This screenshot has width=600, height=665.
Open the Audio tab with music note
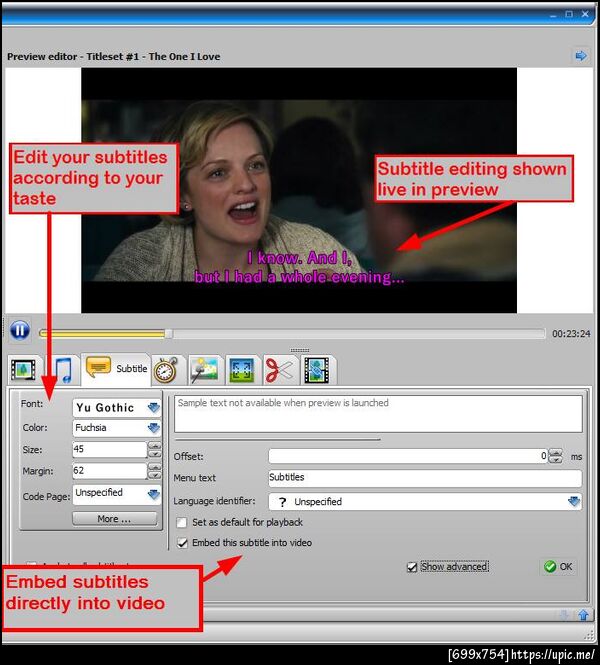(63, 370)
